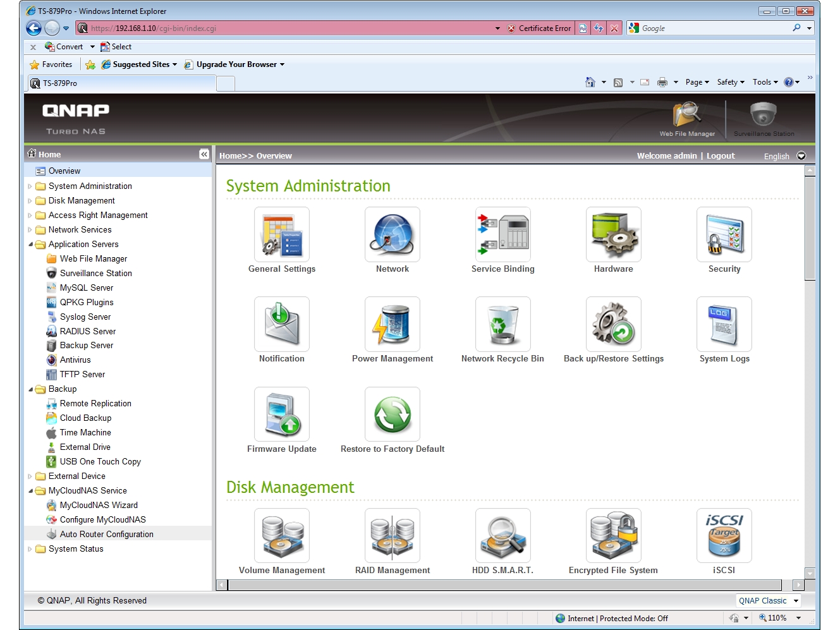Open General Settings icon
Image resolution: width=840 pixels, height=630 pixels.
(x=282, y=234)
